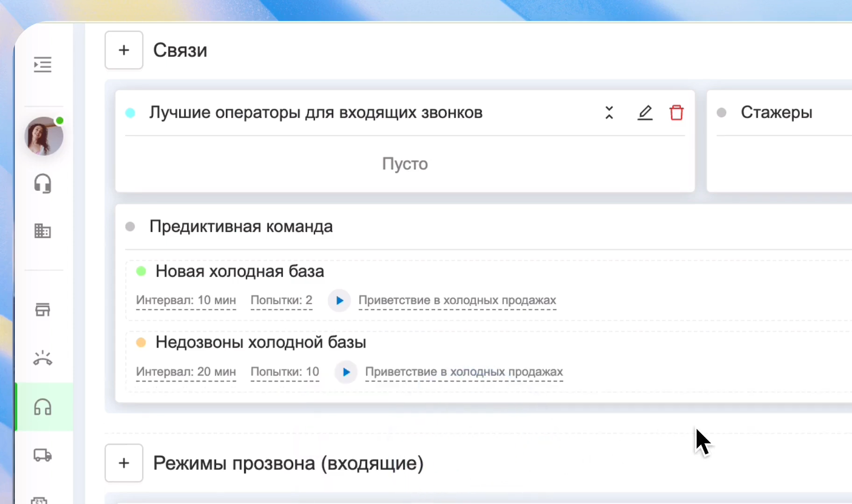
Task: Click the gray status dot of Предиктивная команда
Action: click(x=130, y=226)
